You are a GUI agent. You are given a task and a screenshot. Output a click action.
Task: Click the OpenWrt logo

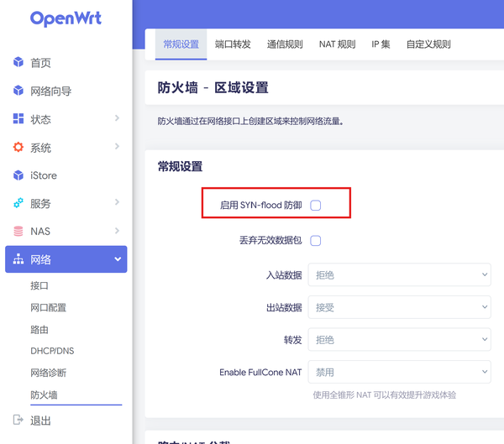tap(66, 18)
